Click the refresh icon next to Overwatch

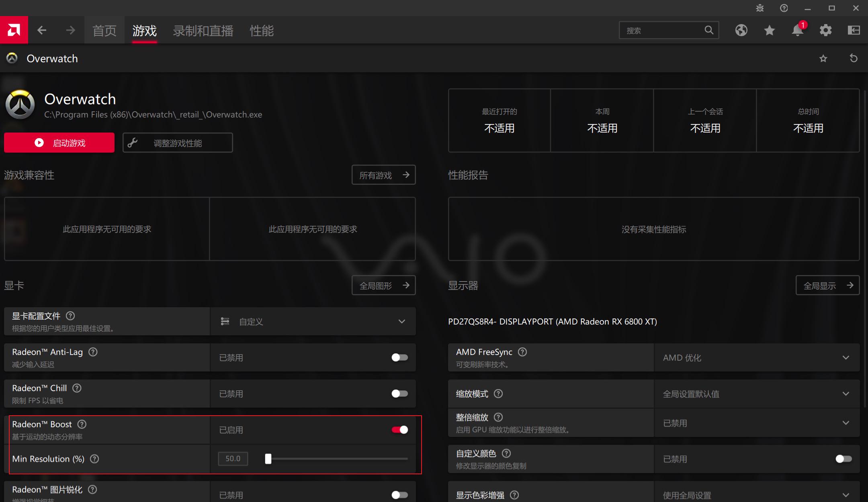[854, 58]
